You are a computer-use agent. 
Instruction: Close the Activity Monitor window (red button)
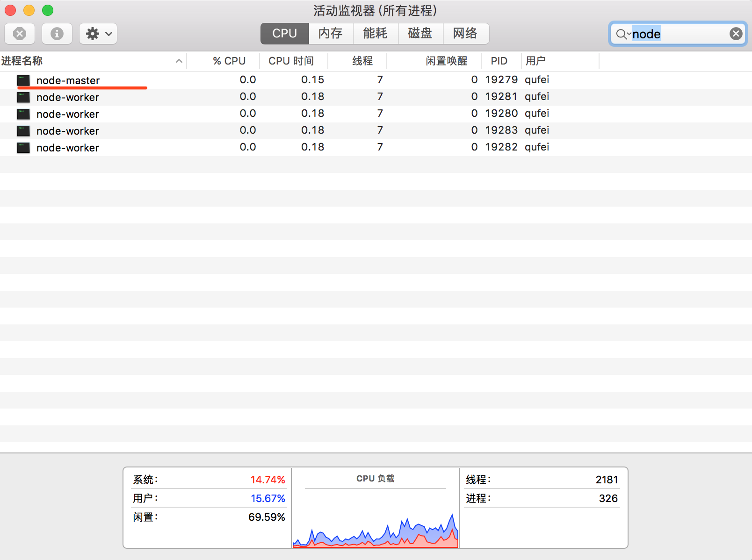click(x=10, y=10)
